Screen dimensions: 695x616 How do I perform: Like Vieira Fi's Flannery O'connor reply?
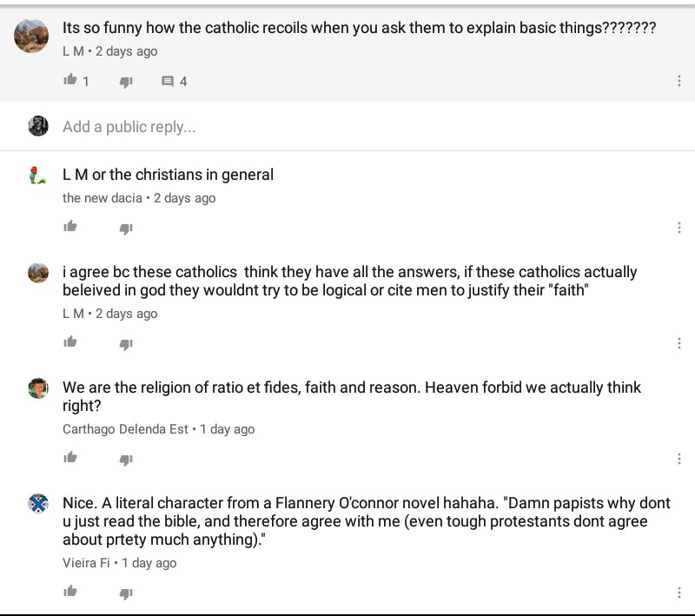click(x=70, y=591)
